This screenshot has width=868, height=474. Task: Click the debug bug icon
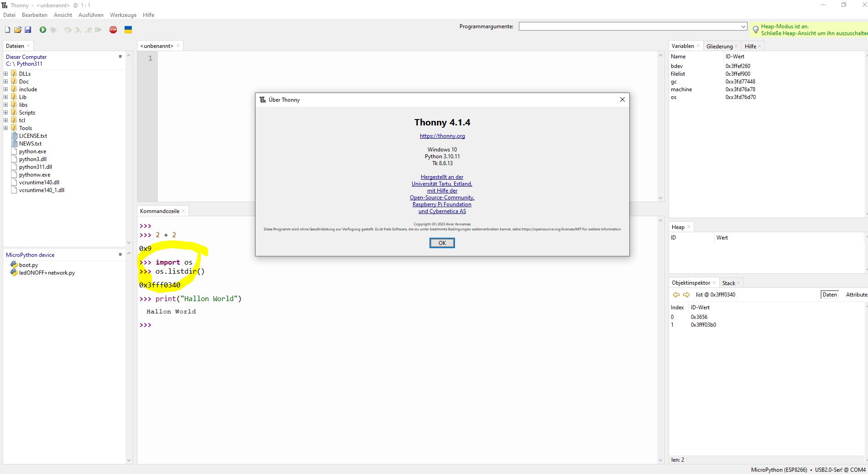pos(53,30)
